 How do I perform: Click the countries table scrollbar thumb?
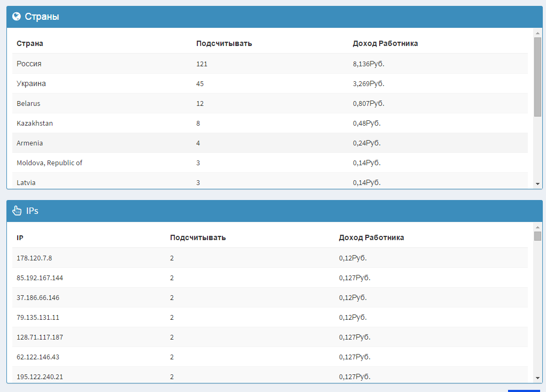(x=537, y=77)
